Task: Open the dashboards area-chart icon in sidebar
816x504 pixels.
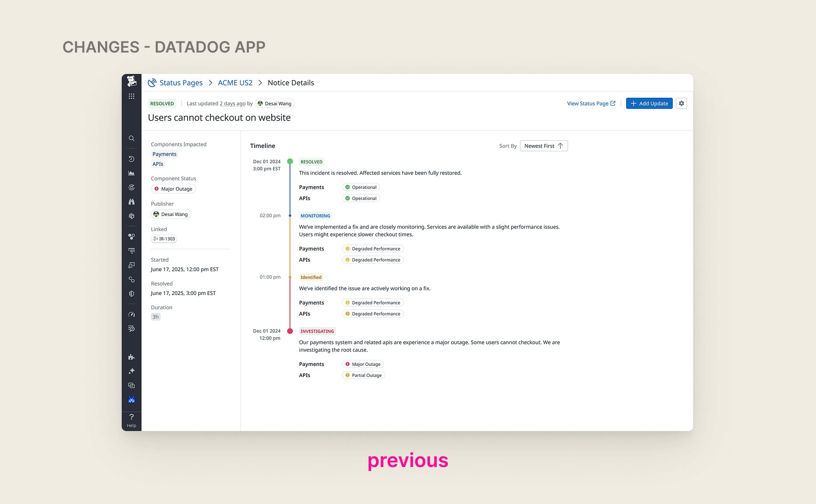Action: pyautogui.click(x=131, y=173)
